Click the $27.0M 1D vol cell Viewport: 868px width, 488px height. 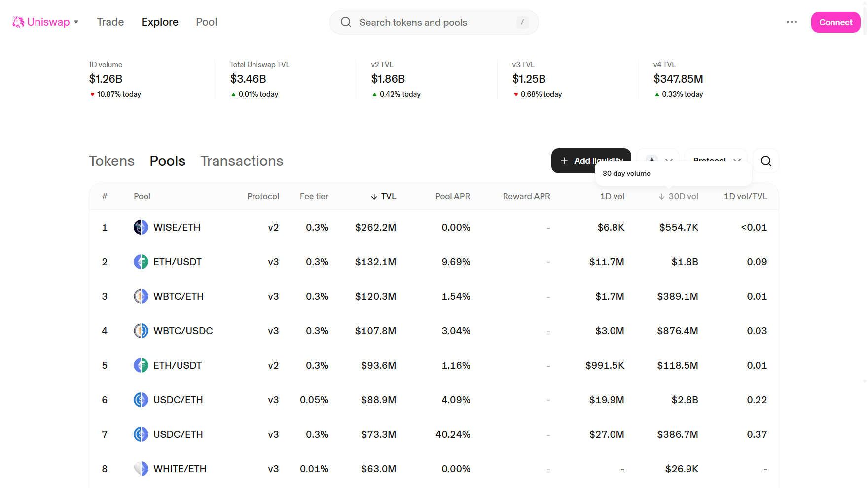tap(607, 434)
